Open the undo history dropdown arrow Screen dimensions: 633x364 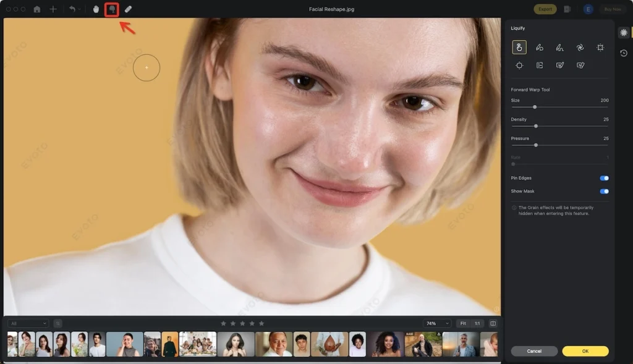pos(80,9)
